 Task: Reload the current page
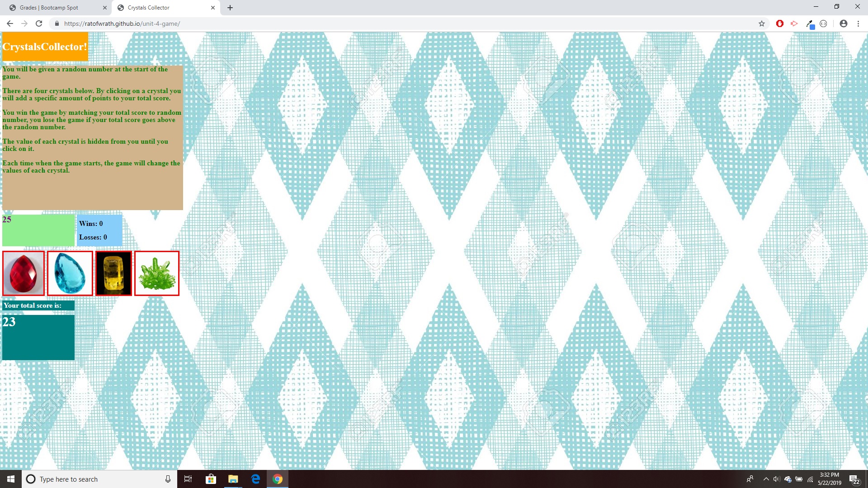(39, 23)
